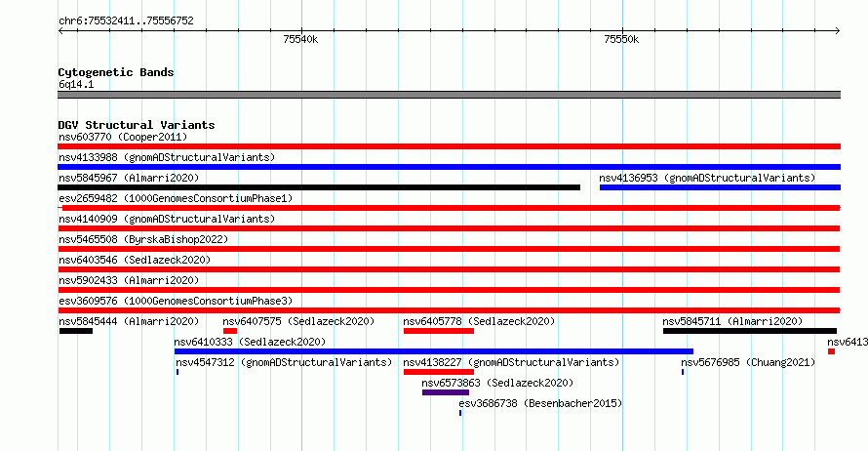Open nsv4138227 (gnomADStructuralVariants) label

tap(511, 362)
